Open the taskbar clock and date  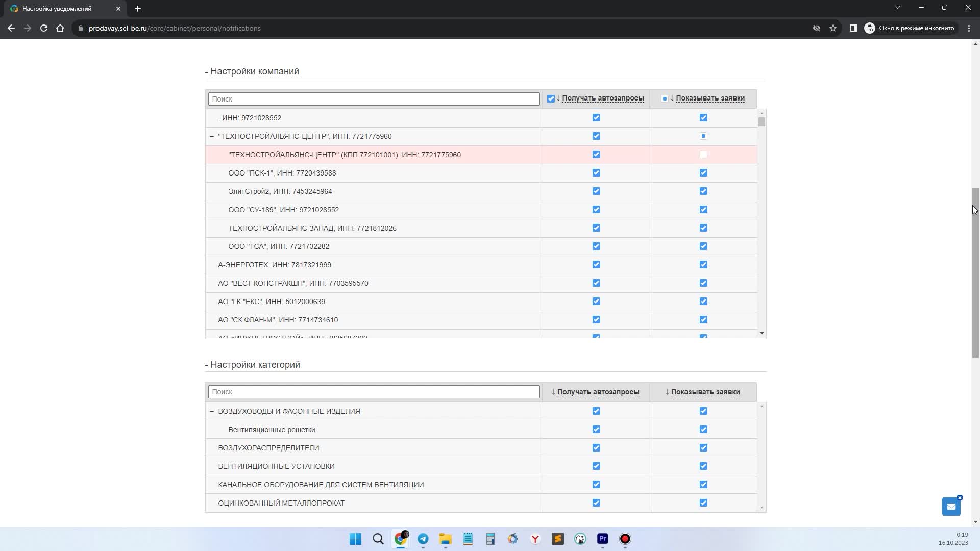coord(953,539)
